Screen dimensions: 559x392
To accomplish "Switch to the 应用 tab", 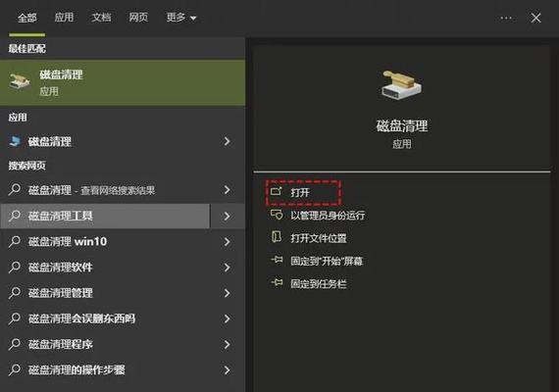I will pos(64,17).
